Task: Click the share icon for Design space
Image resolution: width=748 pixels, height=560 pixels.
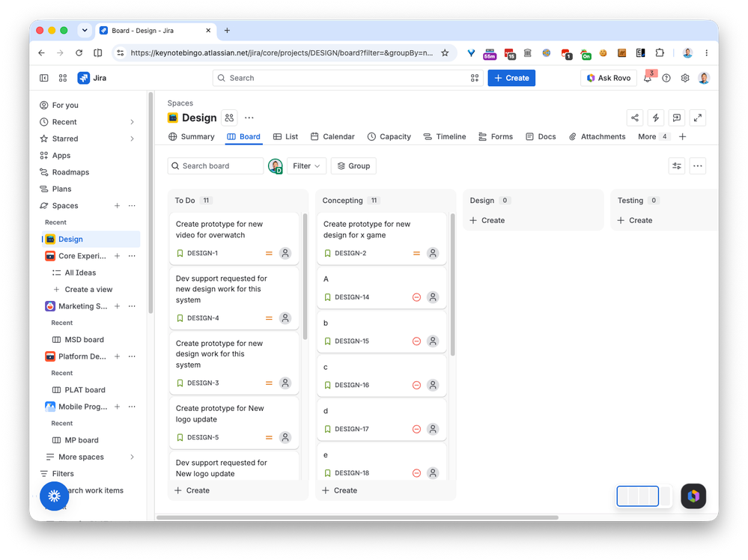Action: pos(634,118)
